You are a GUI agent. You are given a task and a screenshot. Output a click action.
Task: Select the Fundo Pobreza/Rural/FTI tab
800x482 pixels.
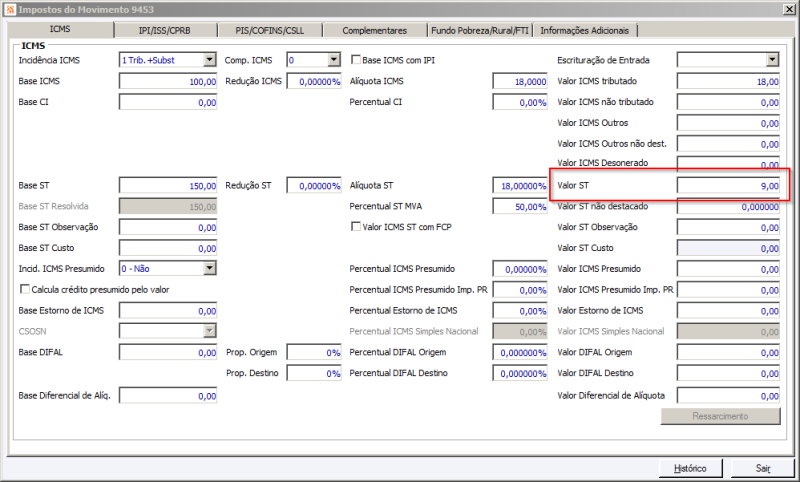coord(480,31)
